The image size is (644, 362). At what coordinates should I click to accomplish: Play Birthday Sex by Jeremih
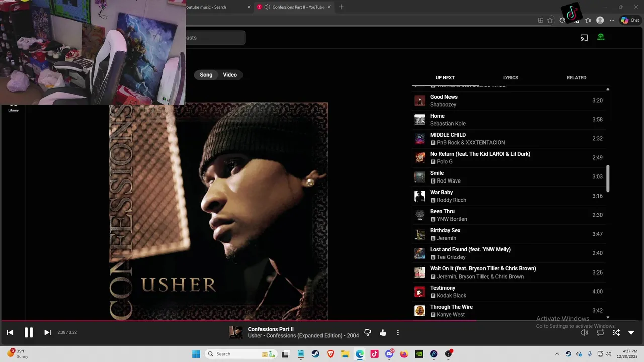click(509, 234)
